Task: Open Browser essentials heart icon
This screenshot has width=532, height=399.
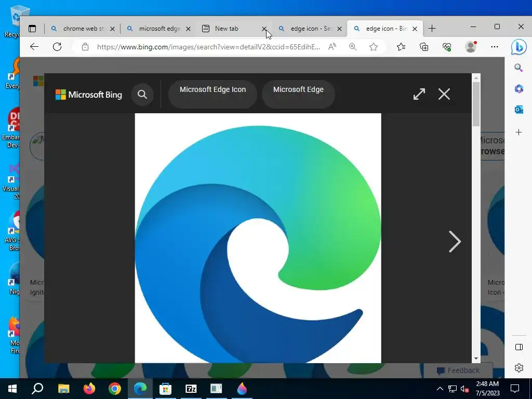Action: [447, 47]
